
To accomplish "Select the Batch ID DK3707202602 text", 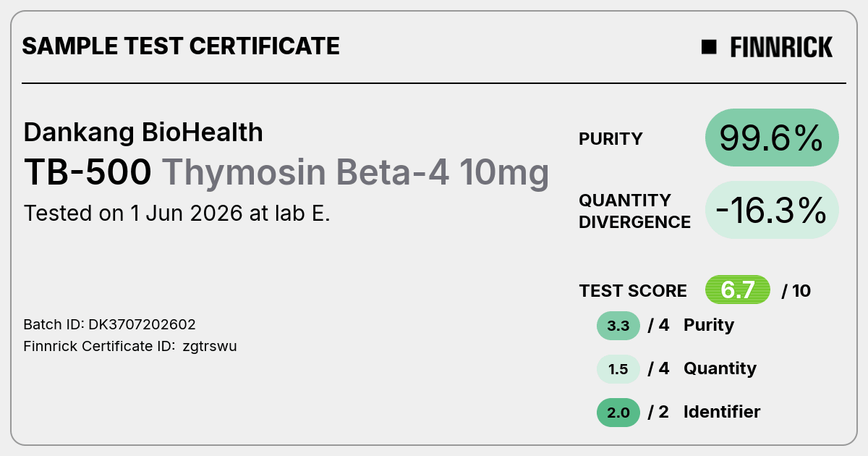I will (110, 324).
